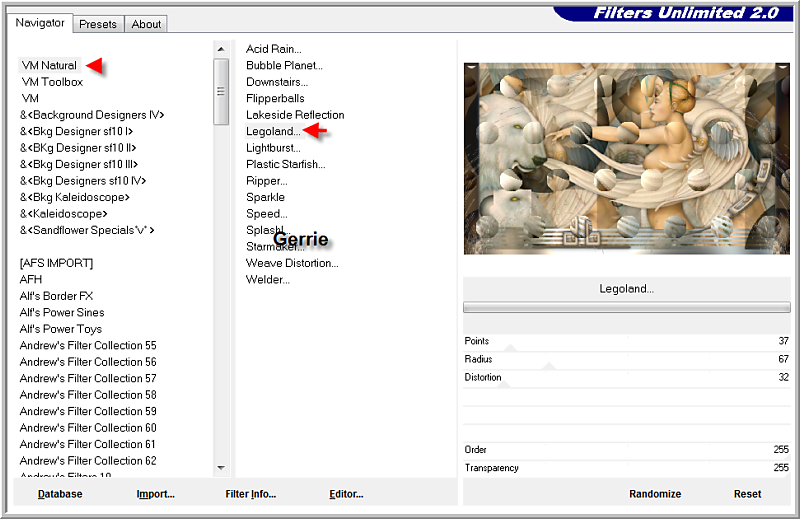
Task: Choose the Bubble Planet... filter
Action: (x=284, y=65)
